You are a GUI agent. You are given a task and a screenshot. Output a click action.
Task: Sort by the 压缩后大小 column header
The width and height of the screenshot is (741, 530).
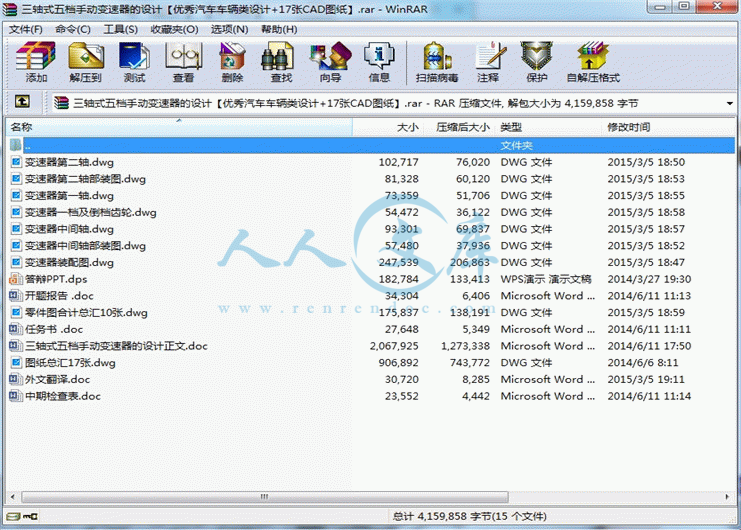click(x=459, y=127)
